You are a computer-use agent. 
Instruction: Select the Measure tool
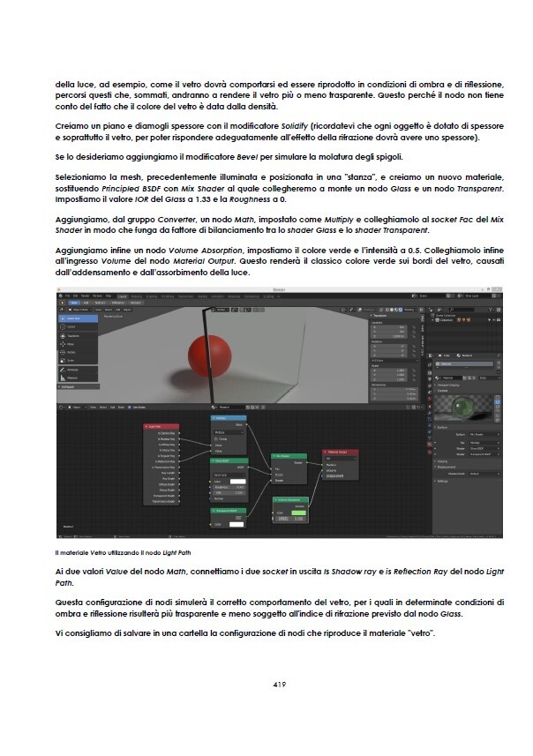[x=78, y=378]
